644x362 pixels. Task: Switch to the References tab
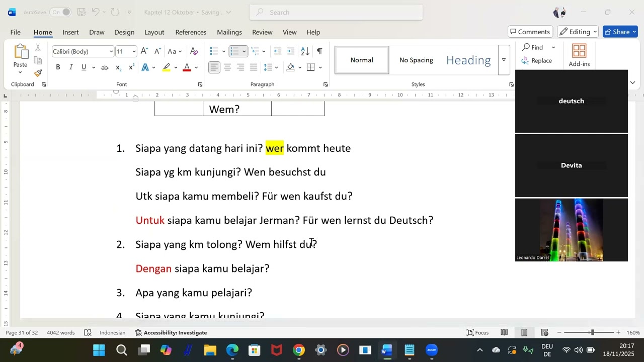tap(191, 32)
